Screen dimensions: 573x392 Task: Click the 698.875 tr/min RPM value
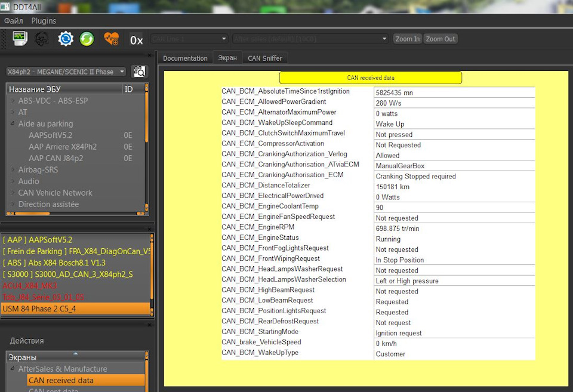[x=454, y=229]
